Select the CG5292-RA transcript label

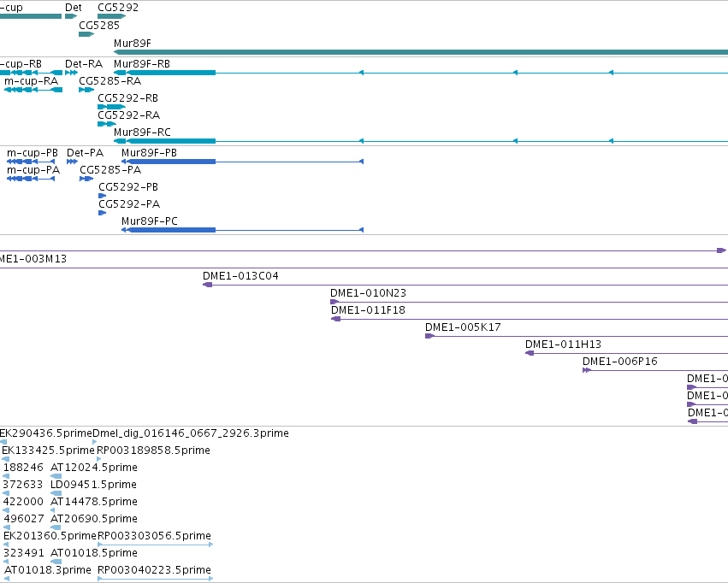pyautogui.click(x=128, y=115)
